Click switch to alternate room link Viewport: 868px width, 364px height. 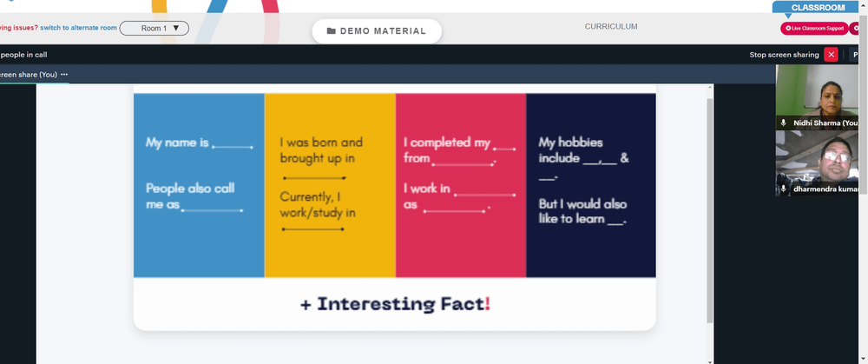(x=79, y=28)
